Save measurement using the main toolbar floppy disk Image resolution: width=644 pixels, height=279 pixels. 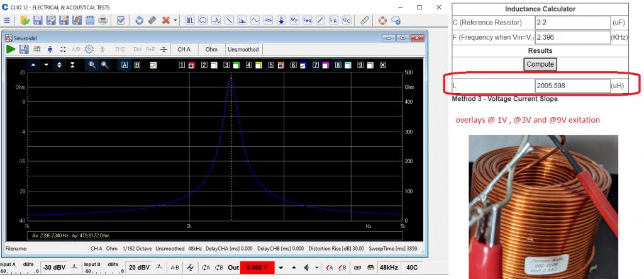pos(38,20)
